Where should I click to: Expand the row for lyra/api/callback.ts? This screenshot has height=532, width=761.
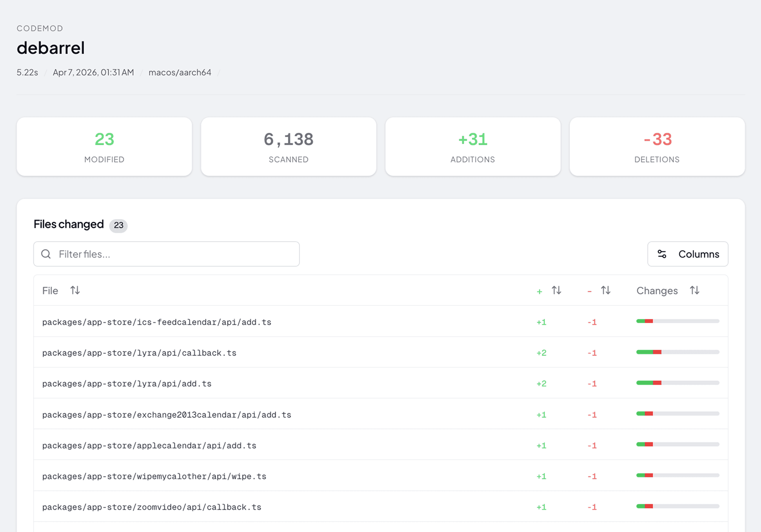tap(139, 353)
